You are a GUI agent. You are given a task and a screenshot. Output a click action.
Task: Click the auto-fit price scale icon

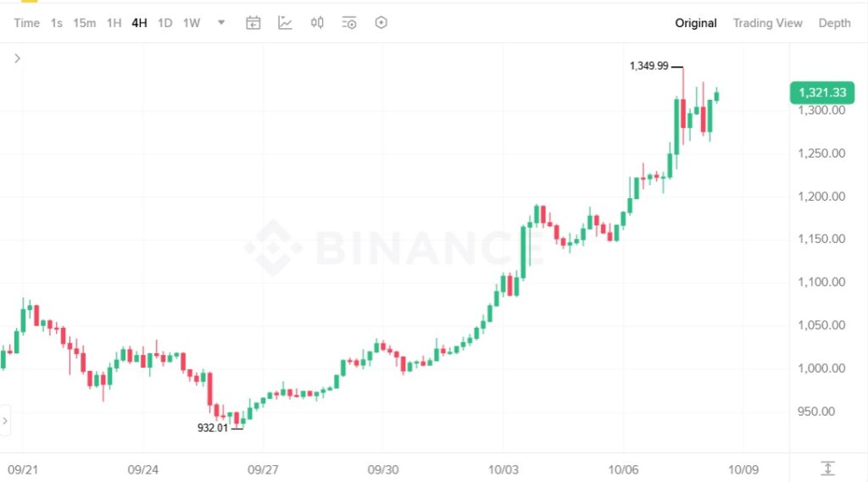[828, 468]
